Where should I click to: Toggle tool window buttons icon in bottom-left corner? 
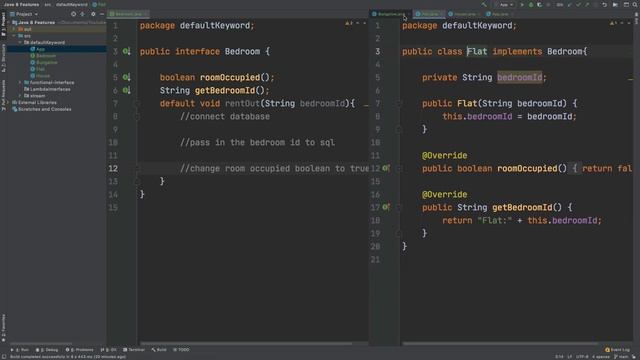tap(4, 357)
